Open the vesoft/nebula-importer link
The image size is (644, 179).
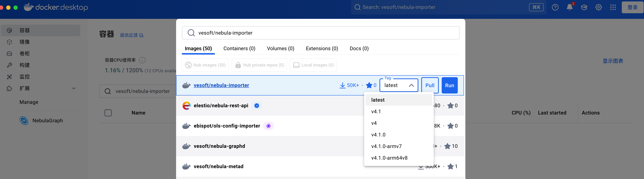click(x=221, y=85)
